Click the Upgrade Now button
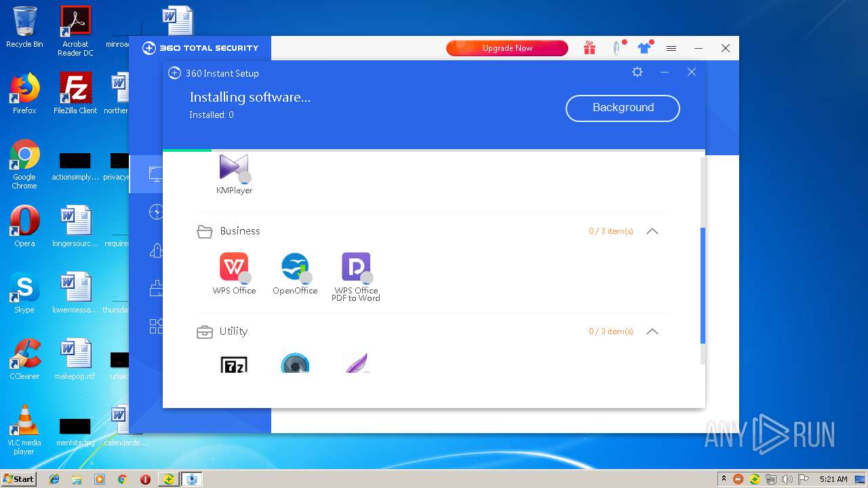Image resolution: width=868 pixels, height=488 pixels. click(507, 48)
